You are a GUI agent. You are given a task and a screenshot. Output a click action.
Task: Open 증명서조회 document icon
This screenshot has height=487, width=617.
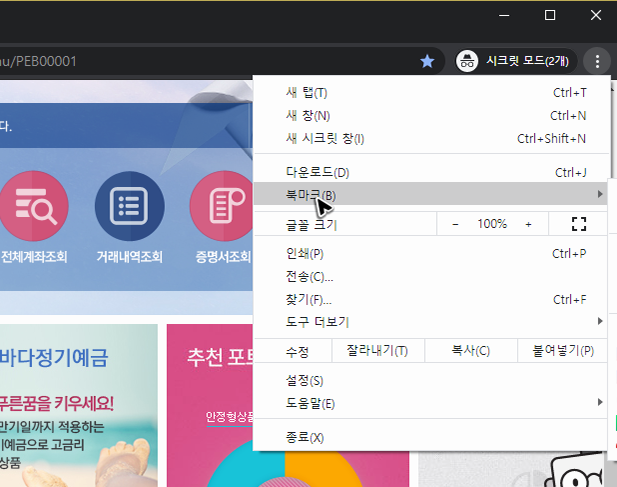[222, 206]
